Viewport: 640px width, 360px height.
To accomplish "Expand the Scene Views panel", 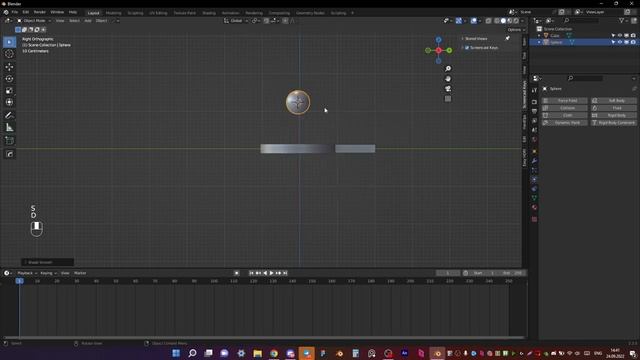I will click(463, 38).
